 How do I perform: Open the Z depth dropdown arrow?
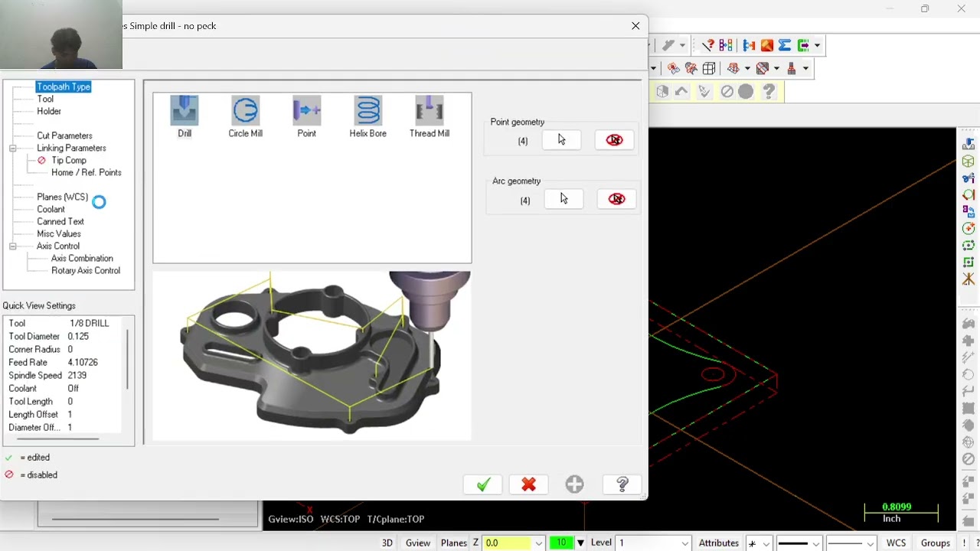[x=539, y=543]
